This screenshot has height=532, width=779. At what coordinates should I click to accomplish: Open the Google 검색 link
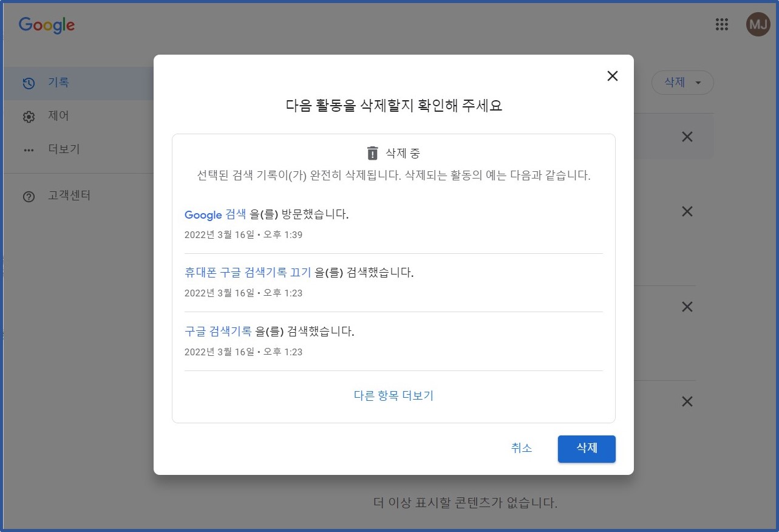(x=216, y=214)
